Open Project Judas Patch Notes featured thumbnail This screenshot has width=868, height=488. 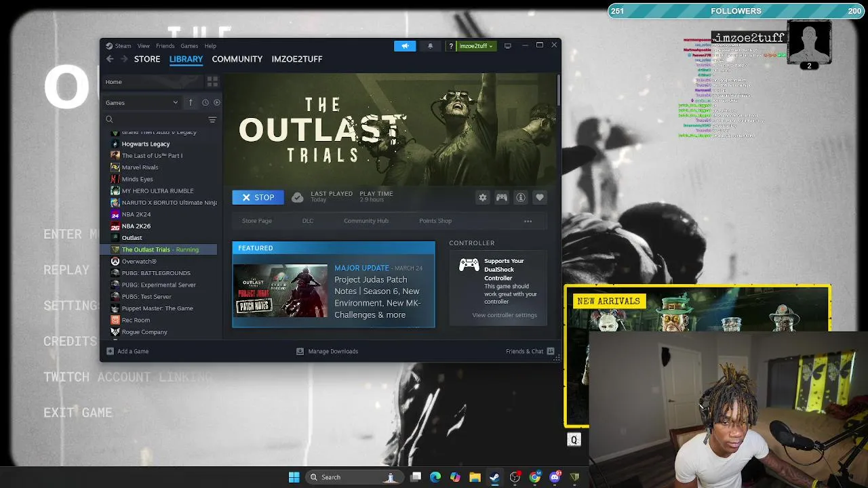tap(280, 291)
